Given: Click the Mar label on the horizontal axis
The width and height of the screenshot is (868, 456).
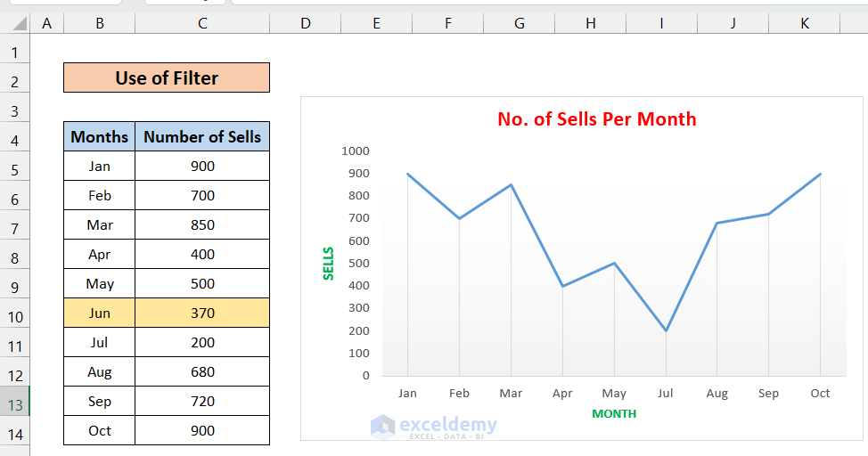Looking at the screenshot, I should [511, 394].
